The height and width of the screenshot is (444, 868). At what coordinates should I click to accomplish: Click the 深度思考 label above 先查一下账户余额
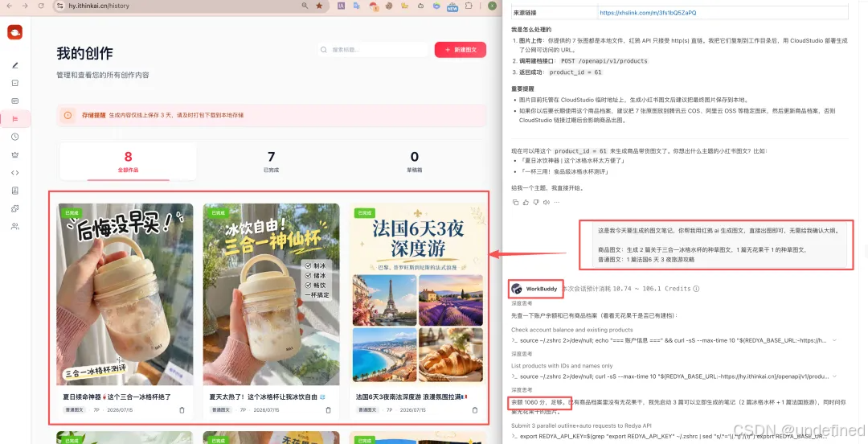tap(522, 304)
